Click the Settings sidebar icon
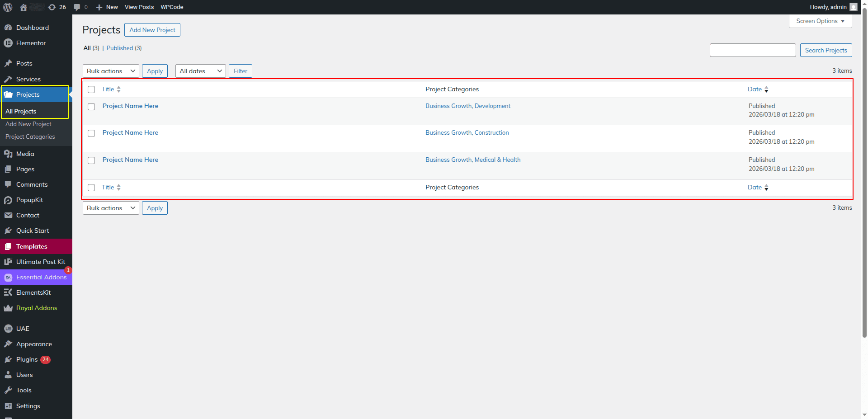Viewport: 868px width, 419px height. 8,406
